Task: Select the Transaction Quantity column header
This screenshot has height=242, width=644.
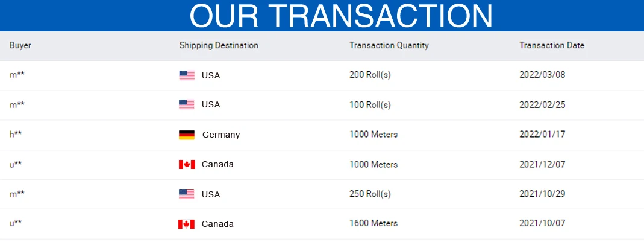Action: (389, 46)
